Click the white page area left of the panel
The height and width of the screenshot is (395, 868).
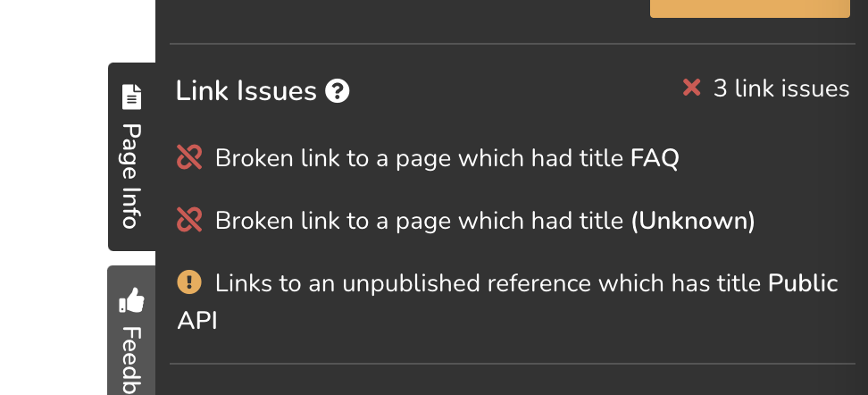tap(54, 197)
